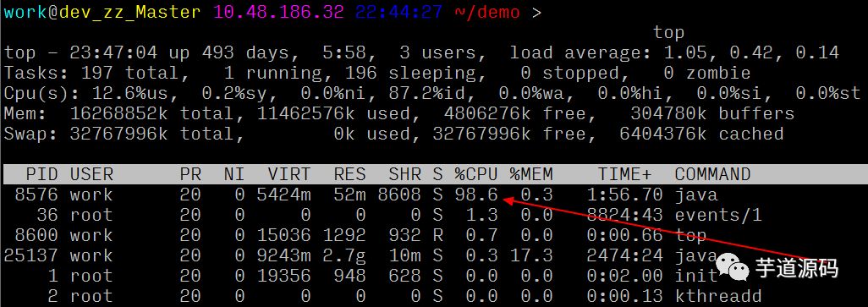Click the 196 sleeping tasks count
868x307 pixels.
pos(360,73)
